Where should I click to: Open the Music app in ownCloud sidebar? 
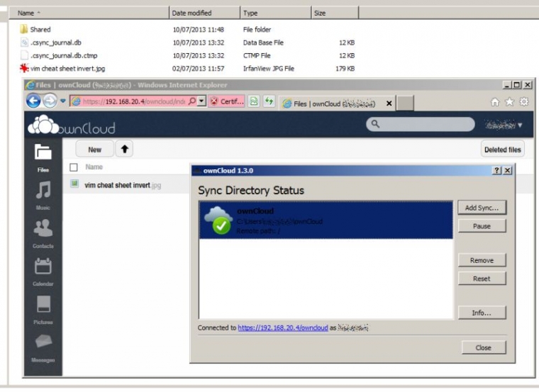(43, 196)
